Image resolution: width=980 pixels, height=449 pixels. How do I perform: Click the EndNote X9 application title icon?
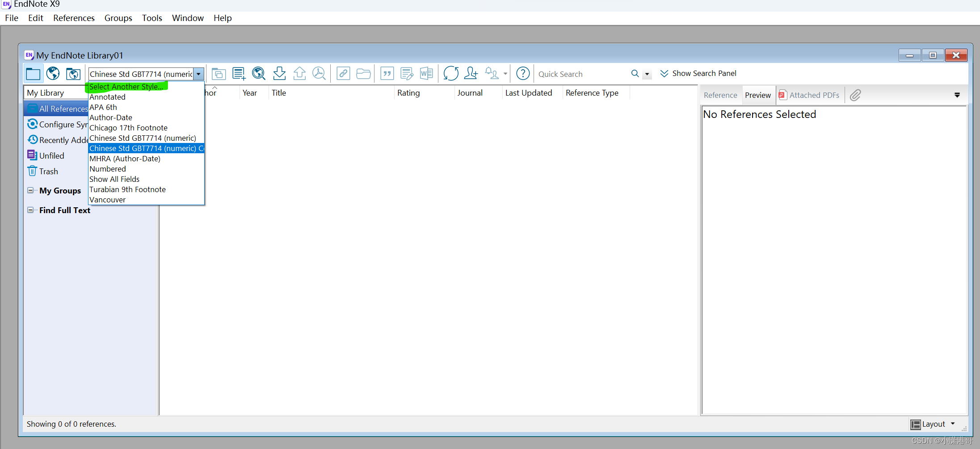tap(6, 4)
